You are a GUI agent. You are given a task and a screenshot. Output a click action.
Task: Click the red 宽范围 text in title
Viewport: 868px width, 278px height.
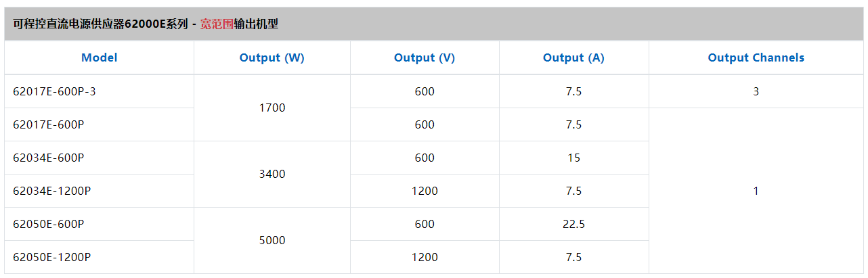point(217,24)
